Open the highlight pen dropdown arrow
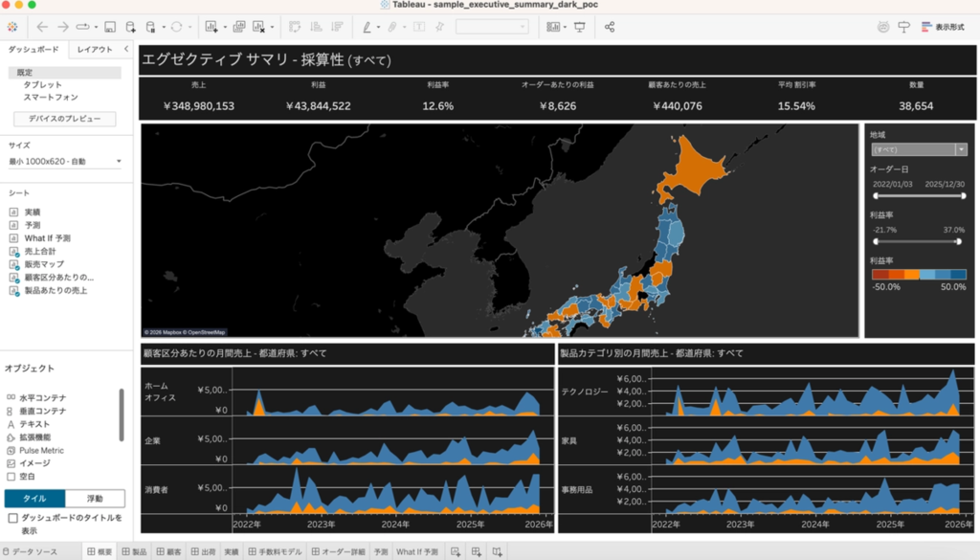Screen dimensions: 980x560 click(x=378, y=28)
